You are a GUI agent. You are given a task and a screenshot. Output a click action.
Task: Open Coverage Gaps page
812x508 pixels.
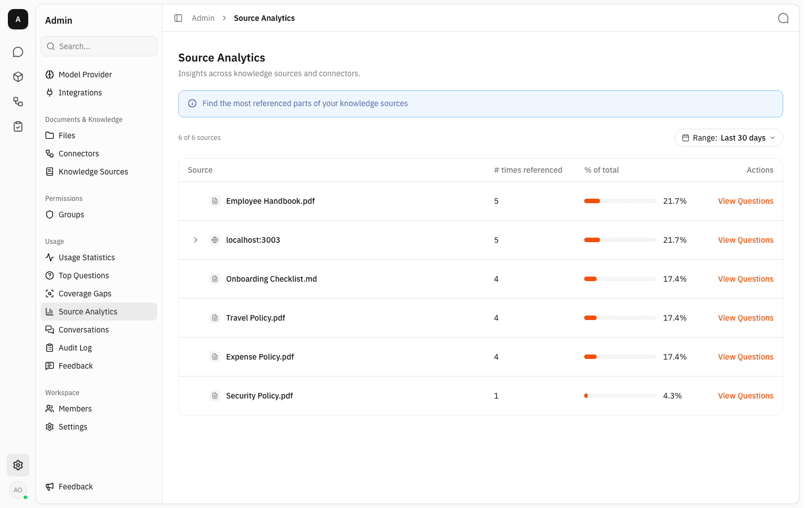[x=99, y=294]
